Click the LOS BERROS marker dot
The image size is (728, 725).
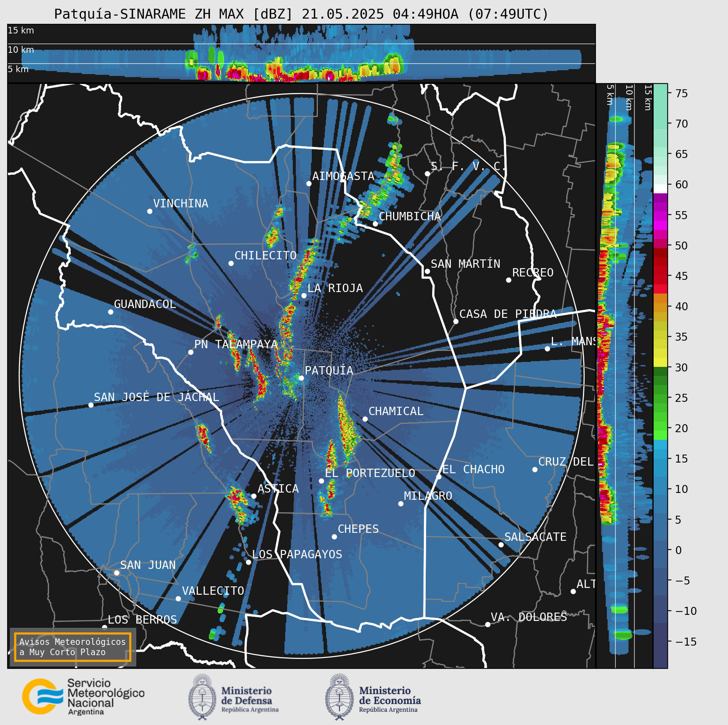point(104,627)
